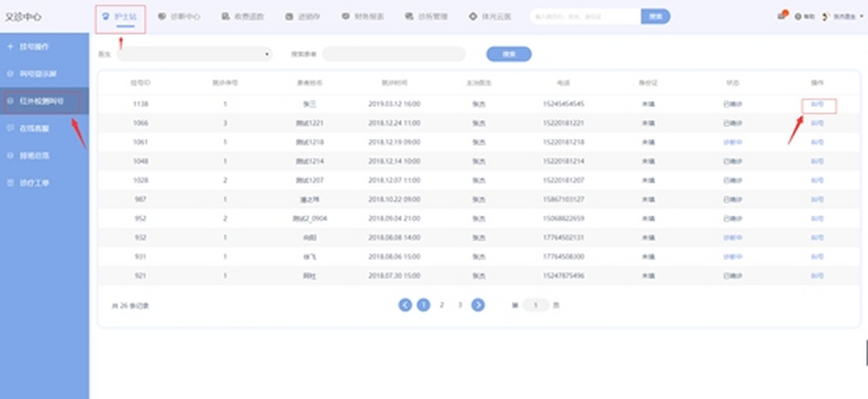This screenshot has width=868, height=399.
Task: Click the top bar 搜索 button
Action: (x=655, y=16)
